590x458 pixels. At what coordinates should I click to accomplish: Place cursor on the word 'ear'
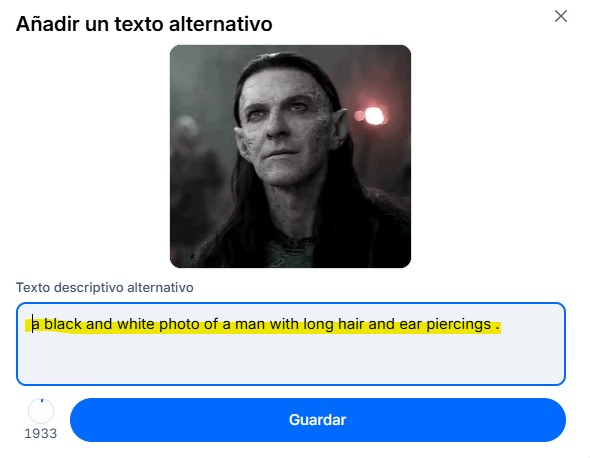[x=410, y=324]
